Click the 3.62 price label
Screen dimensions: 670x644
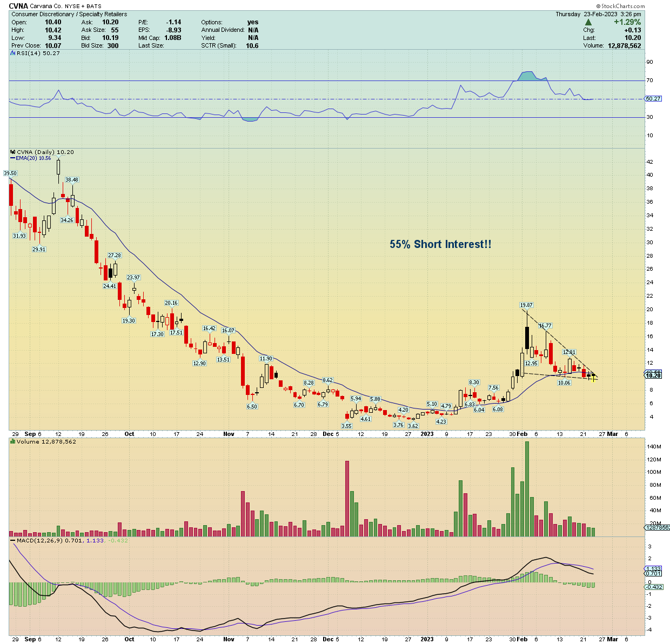point(413,426)
